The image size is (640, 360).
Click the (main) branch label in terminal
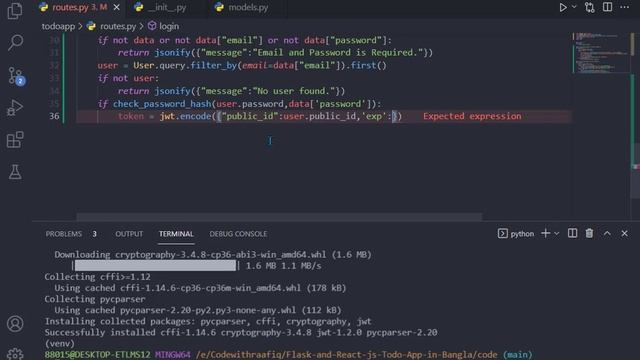pyautogui.click(x=518, y=354)
